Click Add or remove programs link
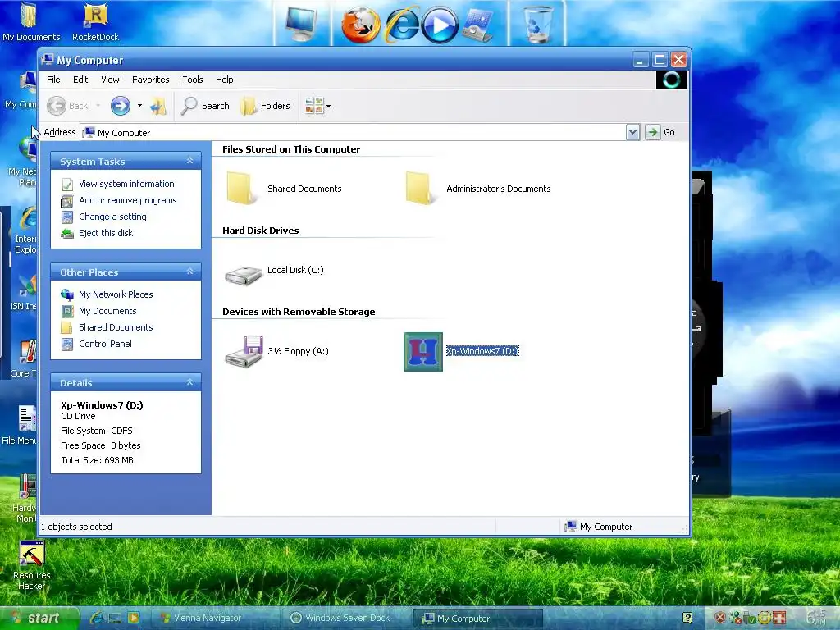The height and width of the screenshot is (630, 840). (127, 200)
